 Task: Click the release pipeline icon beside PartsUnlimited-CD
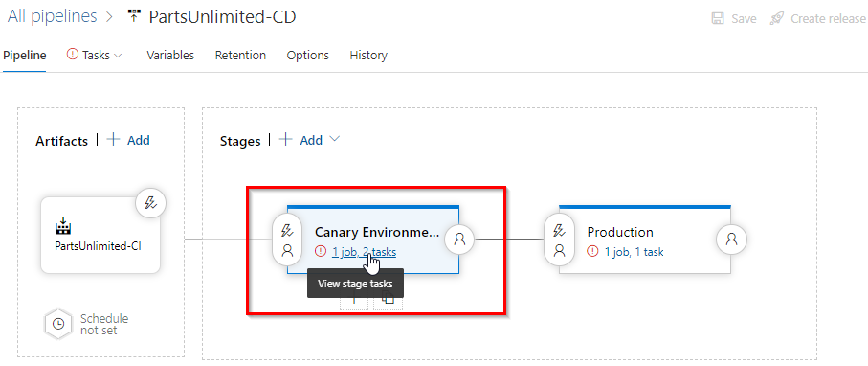pyautogui.click(x=133, y=16)
